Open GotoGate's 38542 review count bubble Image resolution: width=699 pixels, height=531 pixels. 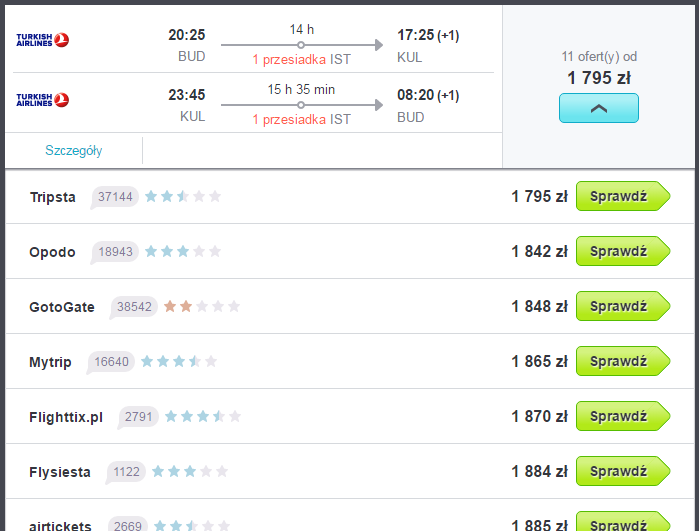click(134, 307)
